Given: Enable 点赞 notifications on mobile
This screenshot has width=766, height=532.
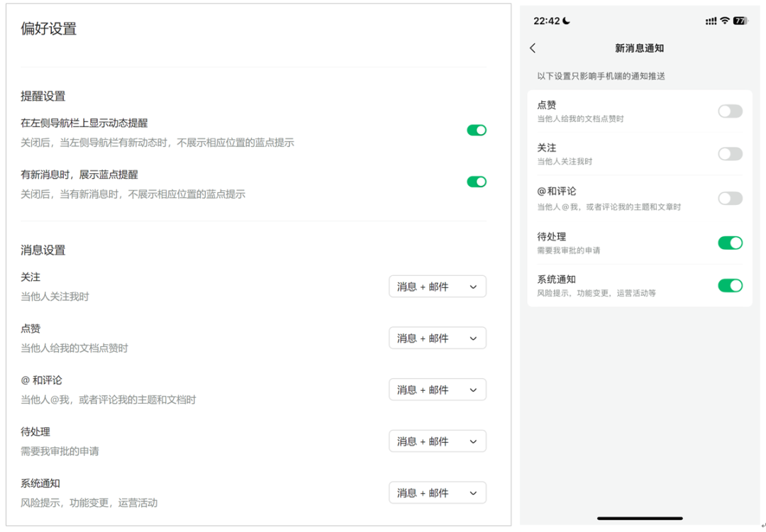Looking at the screenshot, I should pos(730,111).
